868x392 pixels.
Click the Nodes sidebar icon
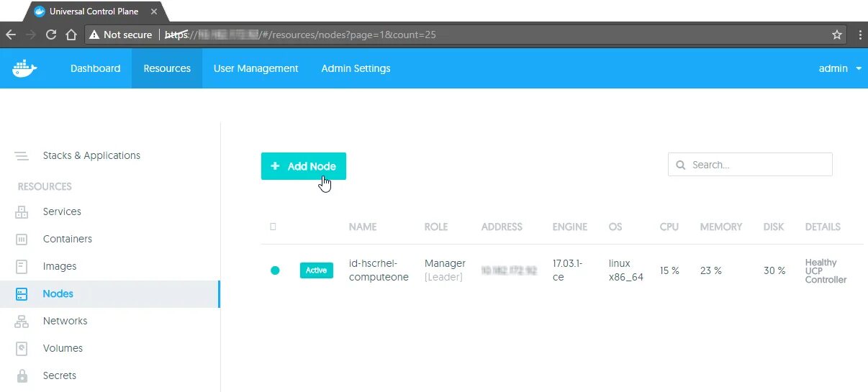tap(22, 294)
